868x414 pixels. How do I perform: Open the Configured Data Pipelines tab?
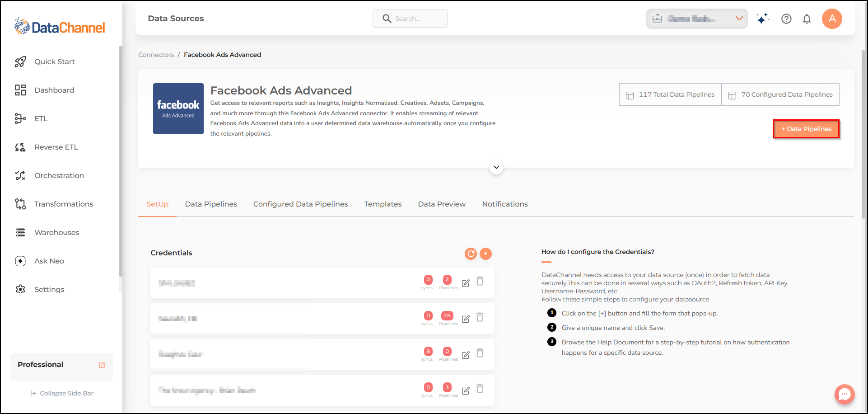tap(301, 204)
